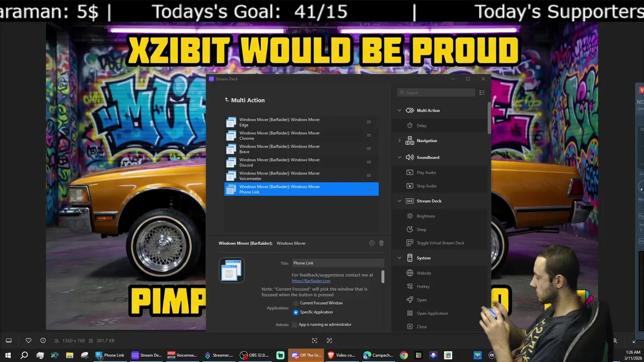Click the trash icon in Windows Mover header
The image size is (644, 362).
[x=381, y=243]
